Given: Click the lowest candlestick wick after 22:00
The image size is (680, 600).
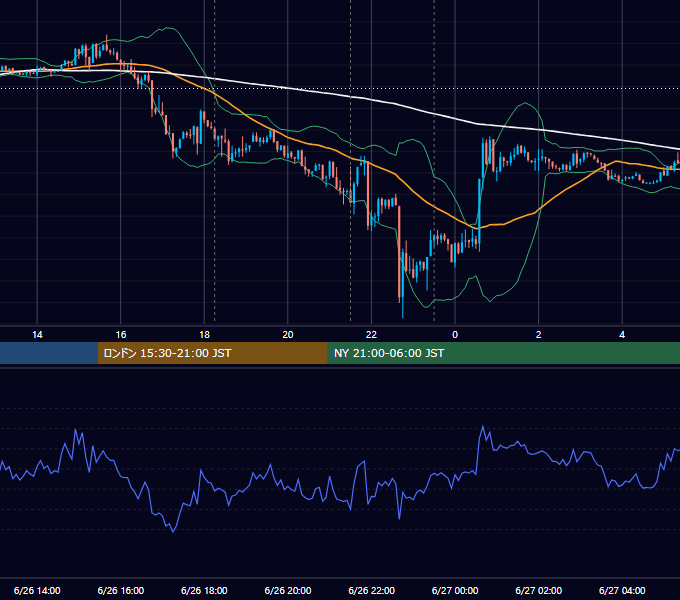Looking at the screenshot, I should pos(403,306).
